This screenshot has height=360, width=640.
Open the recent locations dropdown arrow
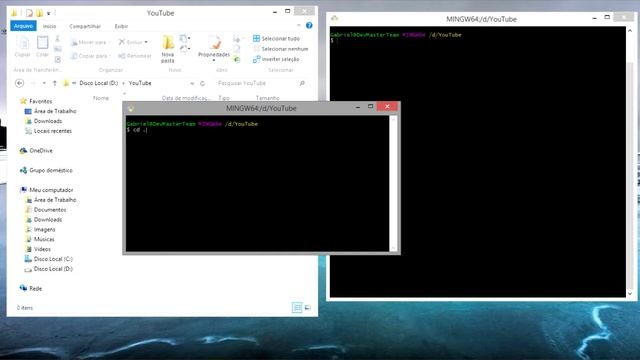44,83
